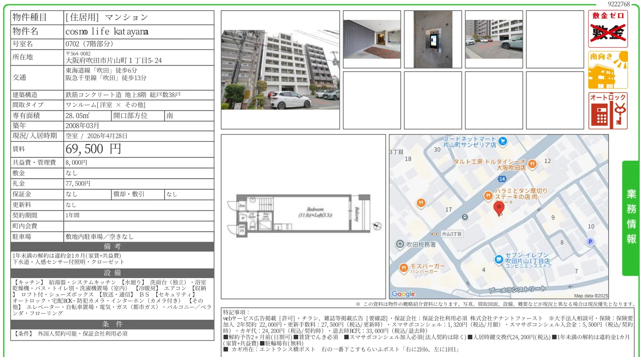Image resolution: width=644 pixels, height=357 pixels.
Task: Open the intercom panel thumbnail photo
Action: pos(433,39)
